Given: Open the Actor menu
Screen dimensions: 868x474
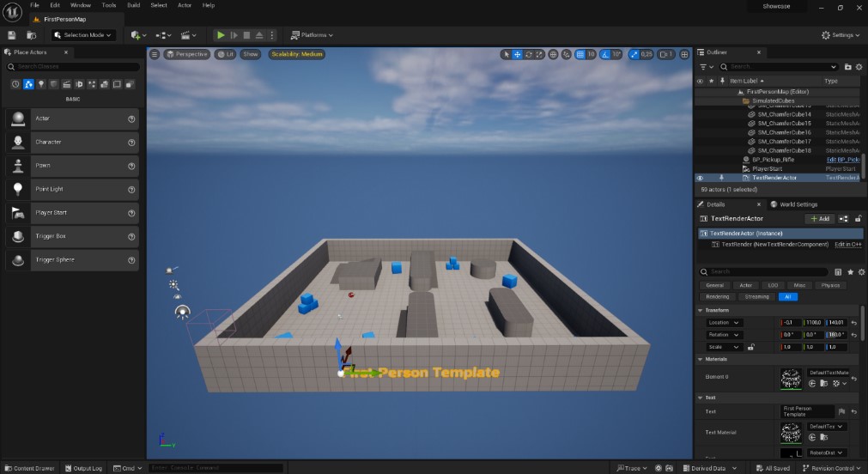Looking at the screenshot, I should 185,5.
